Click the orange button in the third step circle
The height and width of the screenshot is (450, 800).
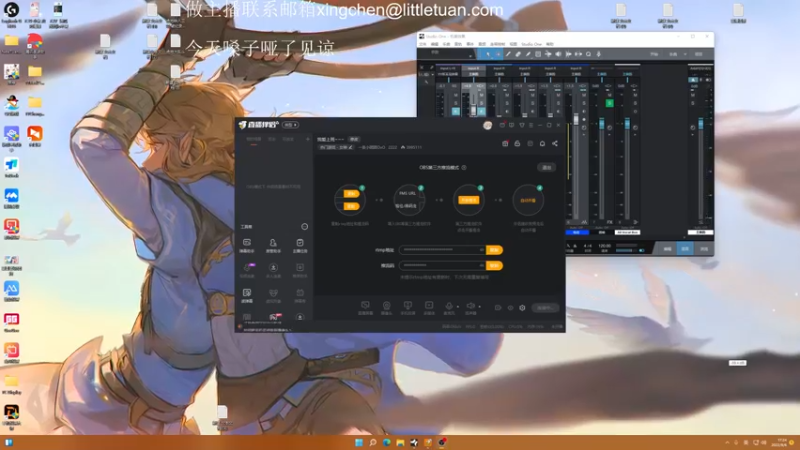pyautogui.click(x=468, y=200)
